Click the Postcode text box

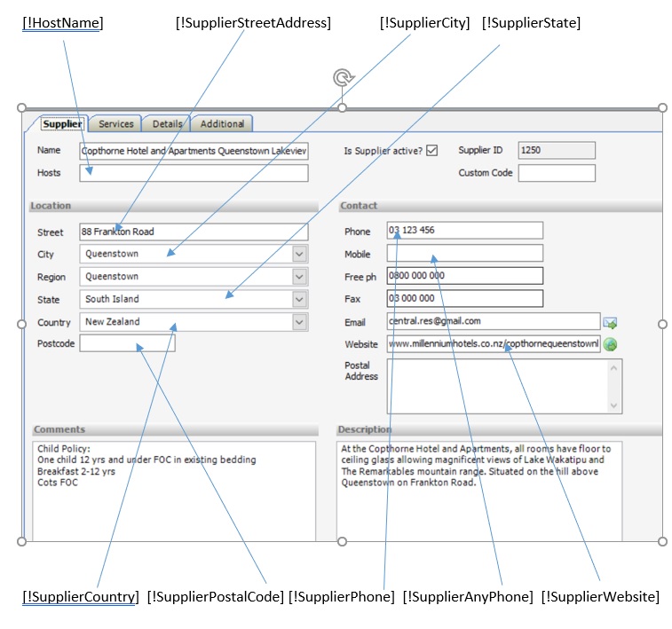[x=127, y=343]
